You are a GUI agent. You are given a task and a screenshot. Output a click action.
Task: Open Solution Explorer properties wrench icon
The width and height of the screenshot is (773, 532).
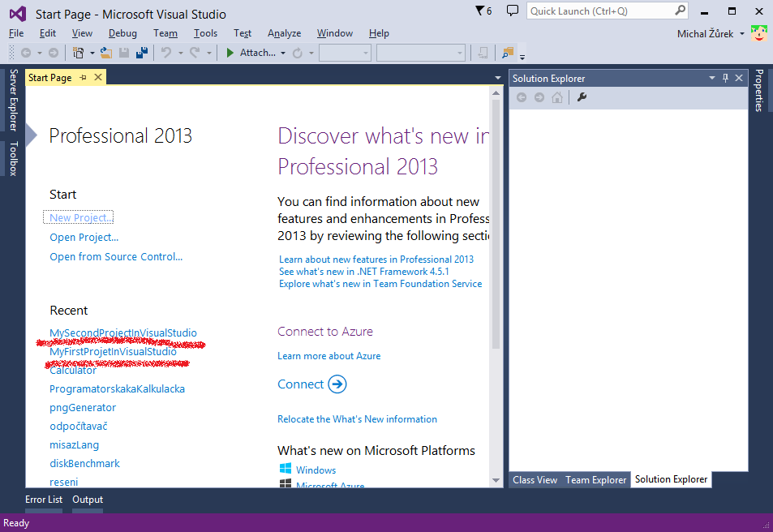[582, 97]
